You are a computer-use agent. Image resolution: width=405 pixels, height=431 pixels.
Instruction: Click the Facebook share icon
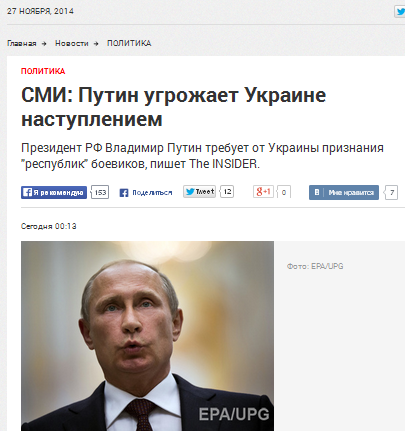(124, 193)
